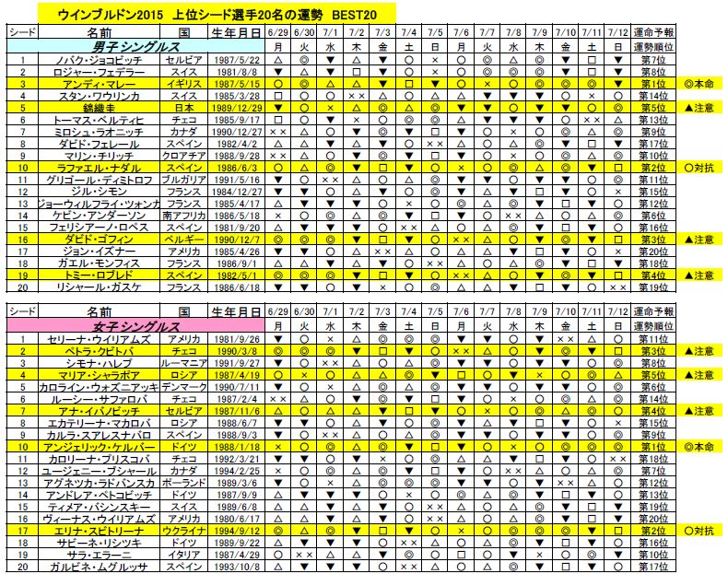Select the トーマス・ベルディヒ cell
Image resolution: width=728 pixels, height=574 pixels.
click(x=100, y=120)
